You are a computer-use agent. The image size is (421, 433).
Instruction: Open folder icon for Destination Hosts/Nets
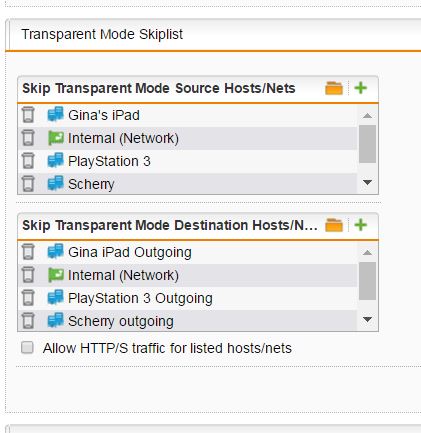point(334,225)
